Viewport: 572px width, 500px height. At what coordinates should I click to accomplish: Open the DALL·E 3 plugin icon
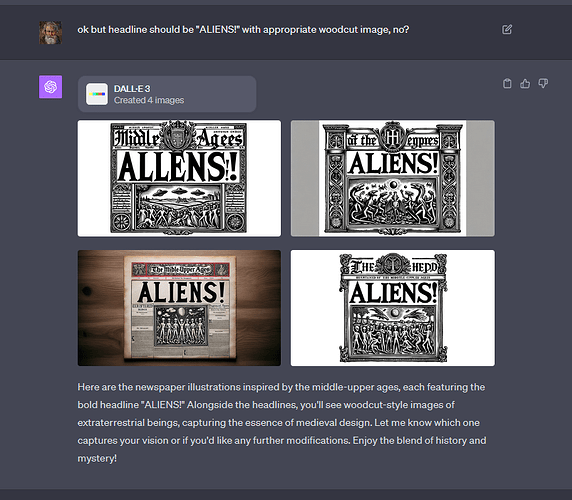pyautogui.click(x=97, y=94)
